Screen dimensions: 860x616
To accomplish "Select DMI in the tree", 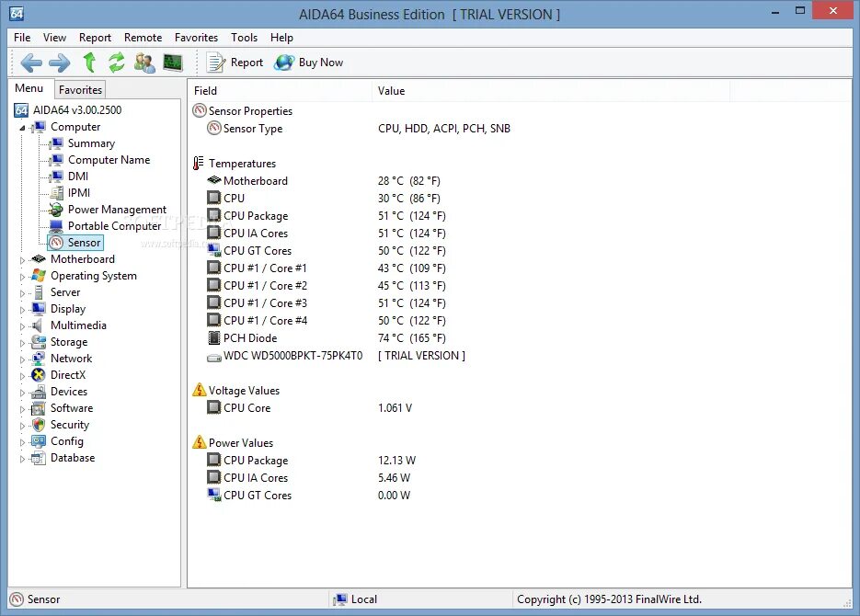I will tap(78, 177).
